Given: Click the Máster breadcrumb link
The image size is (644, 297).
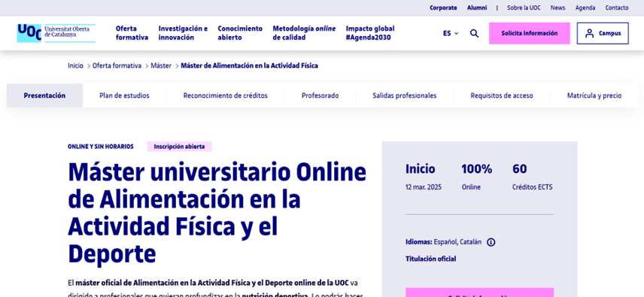Looking at the screenshot, I should click(x=161, y=65).
